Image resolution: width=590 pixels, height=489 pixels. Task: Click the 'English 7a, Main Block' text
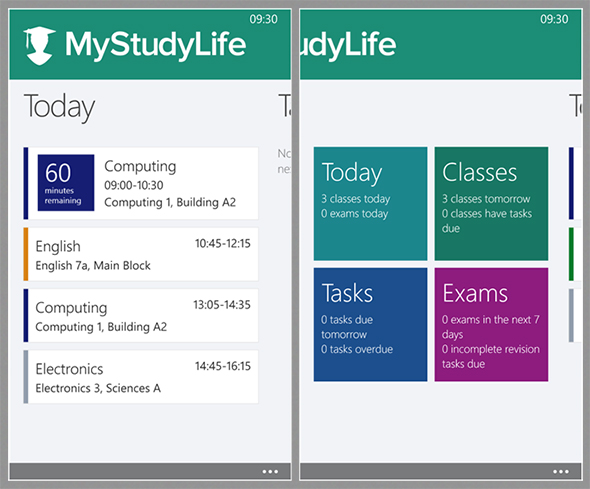[x=93, y=266]
